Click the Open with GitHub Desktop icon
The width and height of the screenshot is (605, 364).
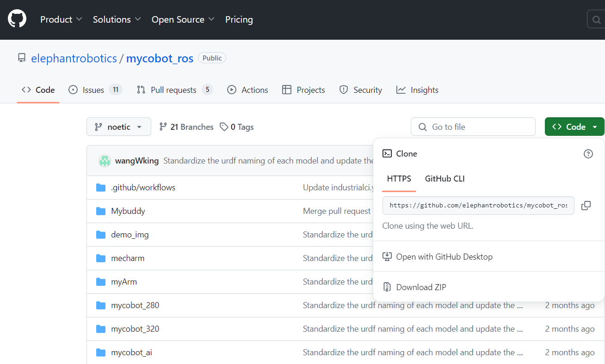tap(387, 257)
